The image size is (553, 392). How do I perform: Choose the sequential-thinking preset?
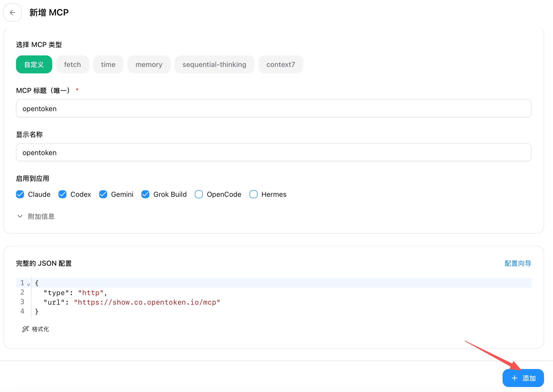point(214,64)
